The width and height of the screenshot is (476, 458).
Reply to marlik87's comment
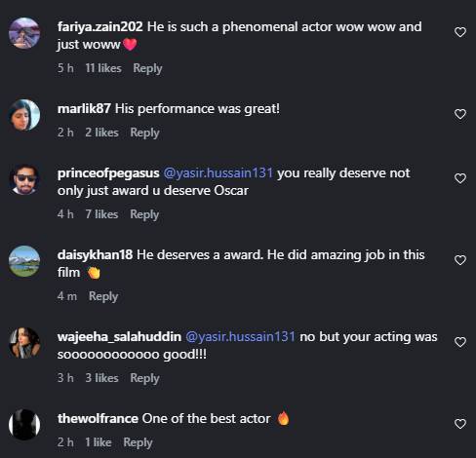click(144, 133)
